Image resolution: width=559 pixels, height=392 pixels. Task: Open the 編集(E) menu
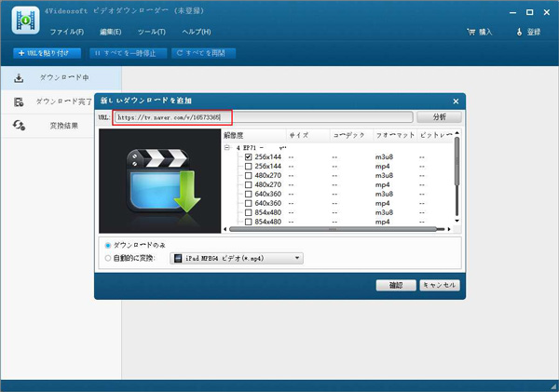coord(111,32)
